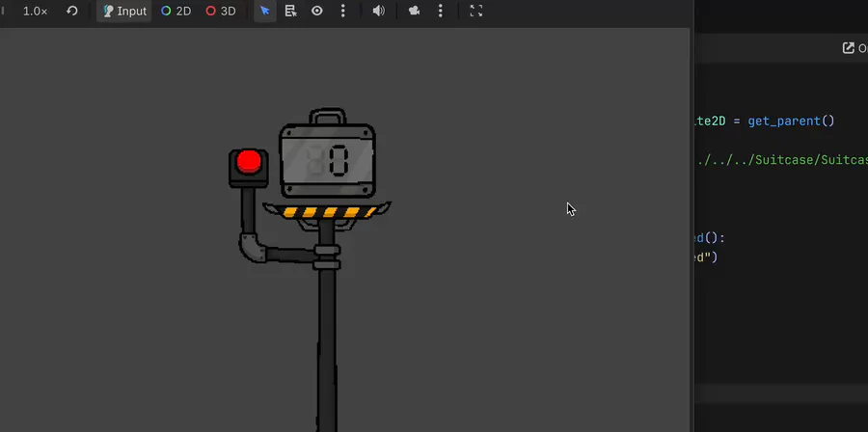Screen dimensions: 868x432
Task: Open the 1.0× game speed dropdown
Action: pyautogui.click(x=35, y=11)
